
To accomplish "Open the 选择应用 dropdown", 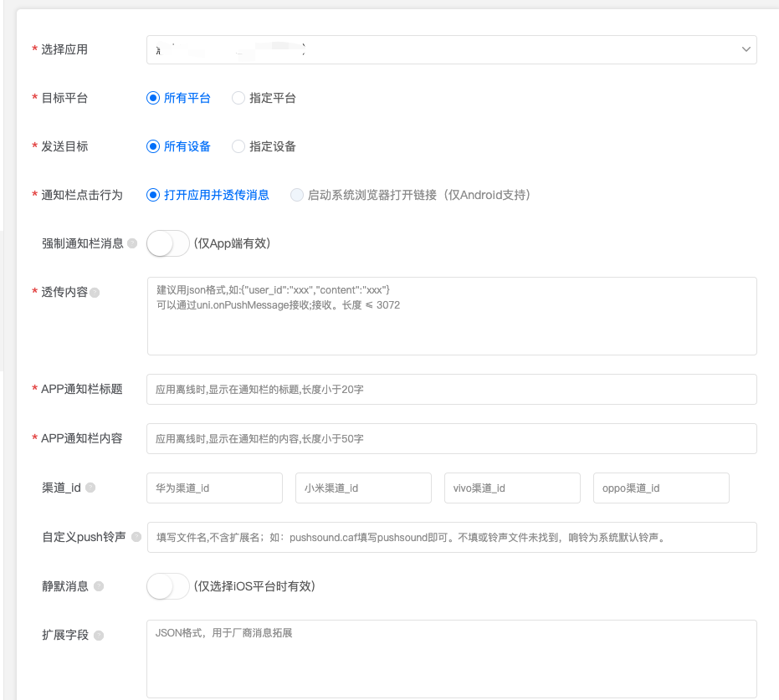I will (x=451, y=49).
